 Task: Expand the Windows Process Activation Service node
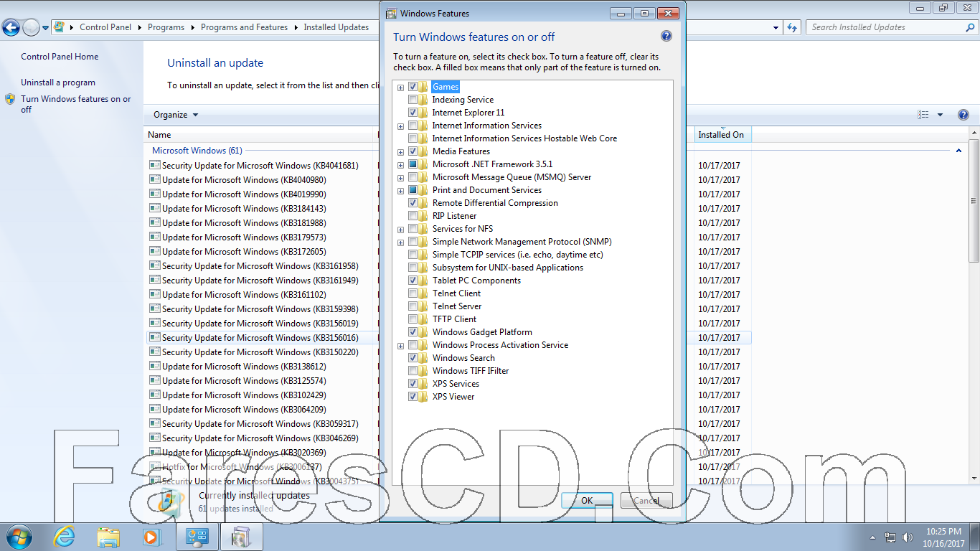(400, 346)
